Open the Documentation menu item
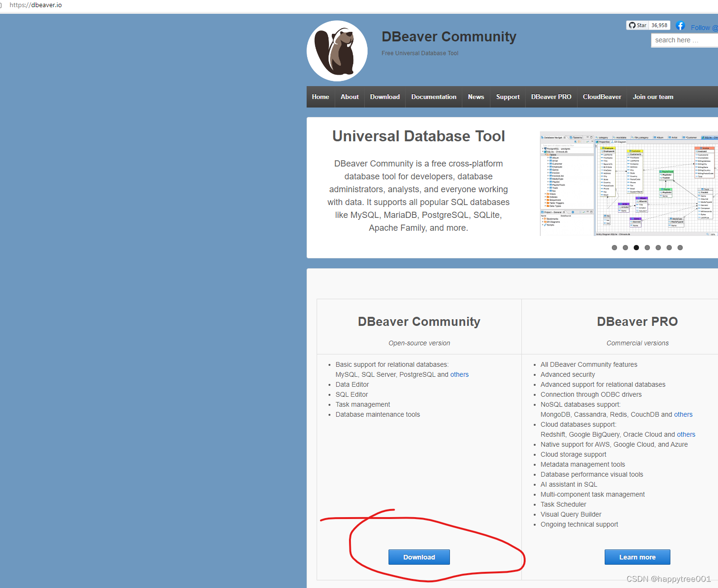This screenshot has height=588, width=718. coord(434,97)
